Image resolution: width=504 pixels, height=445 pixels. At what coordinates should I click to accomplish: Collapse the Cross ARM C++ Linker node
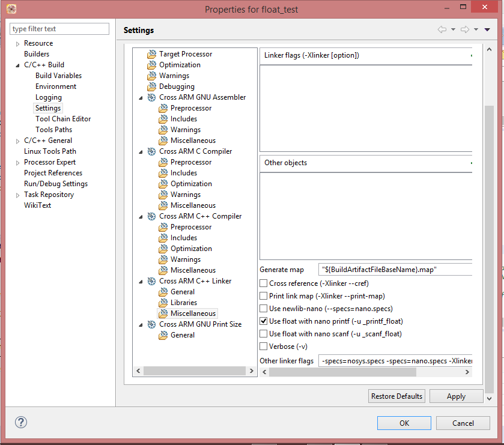(x=141, y=282)
